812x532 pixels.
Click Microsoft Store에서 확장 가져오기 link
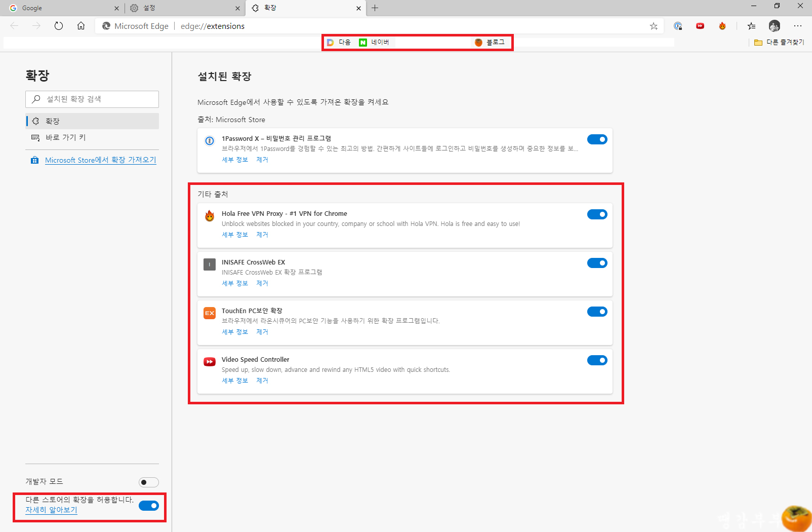100,160
